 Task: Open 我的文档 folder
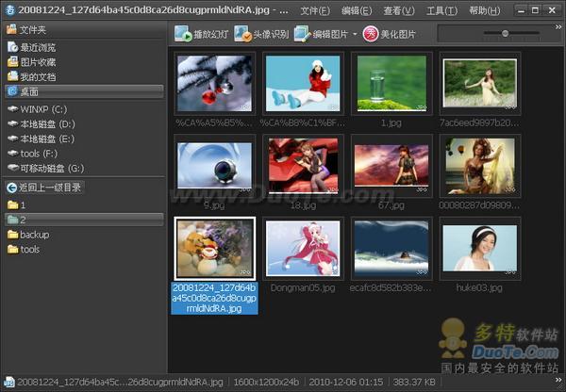pyautogui.click(x=32, y=76)
